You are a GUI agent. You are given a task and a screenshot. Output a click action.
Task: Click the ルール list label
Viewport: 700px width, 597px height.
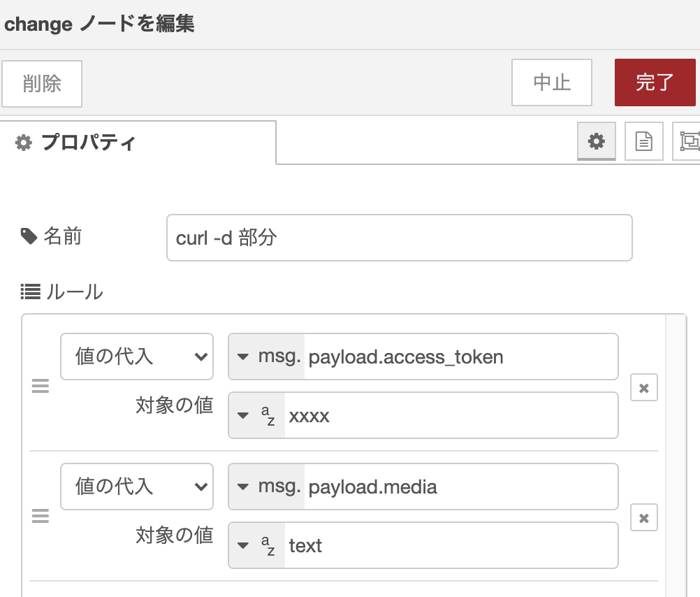[62, 292]
